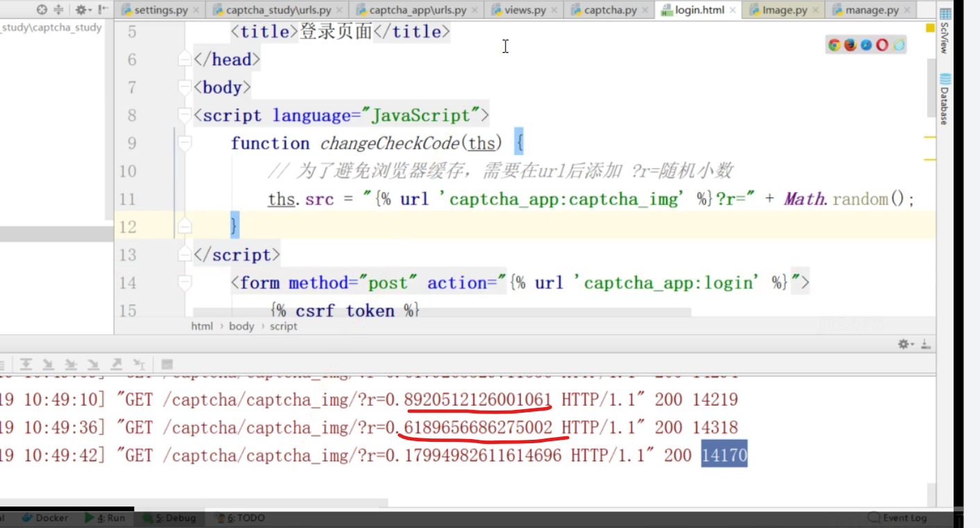
Task: Switch to the manage.py tab
Action: [x=871, y=10]
